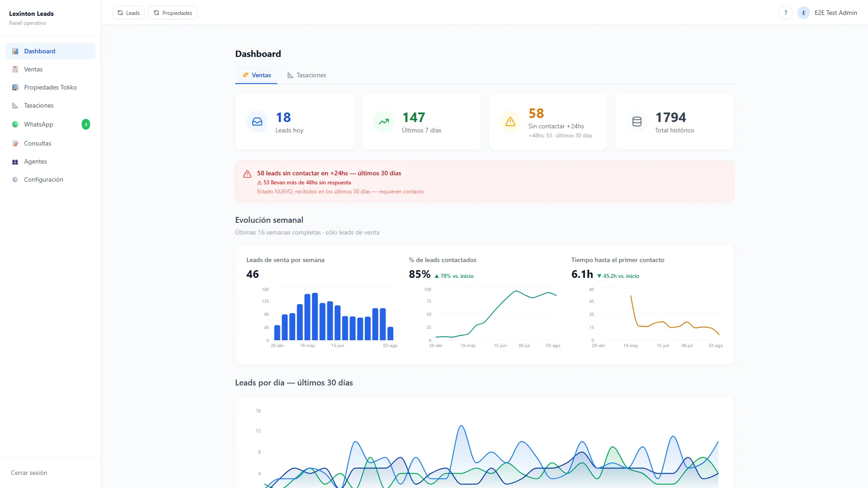Image resolution: width=868 pixels, height=488 pixels.
Task: Click the 'Evolución semanal' section heading
Action: 269,220
